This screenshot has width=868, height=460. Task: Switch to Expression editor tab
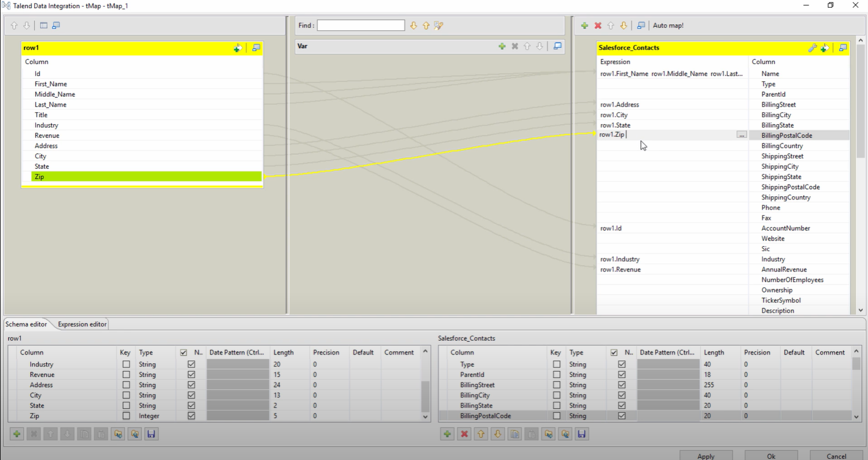[82, 324]
